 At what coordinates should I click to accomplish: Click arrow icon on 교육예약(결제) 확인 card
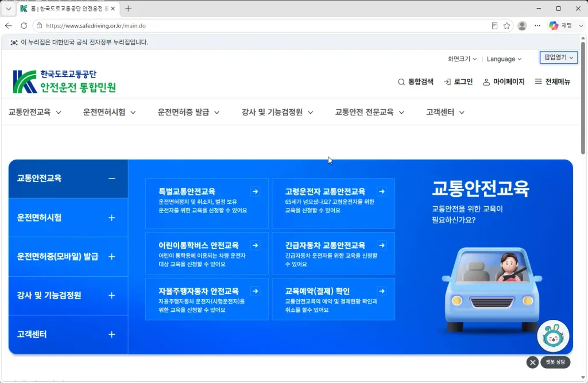point(382,291)
